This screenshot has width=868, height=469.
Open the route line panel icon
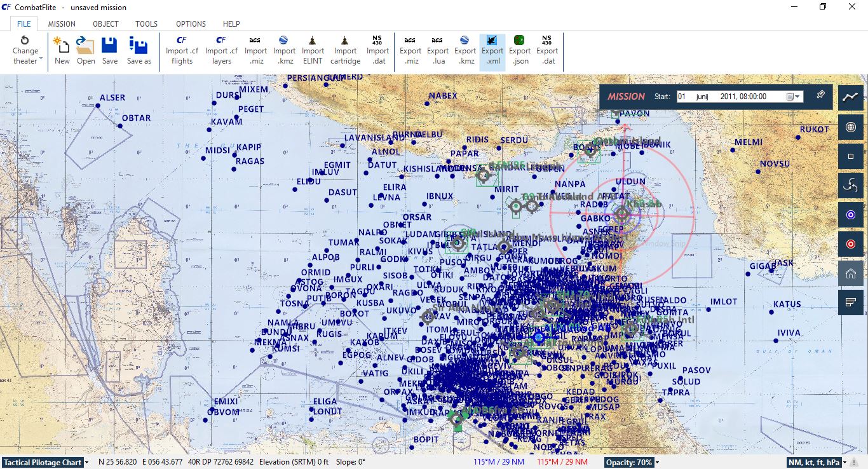[850, 97]
